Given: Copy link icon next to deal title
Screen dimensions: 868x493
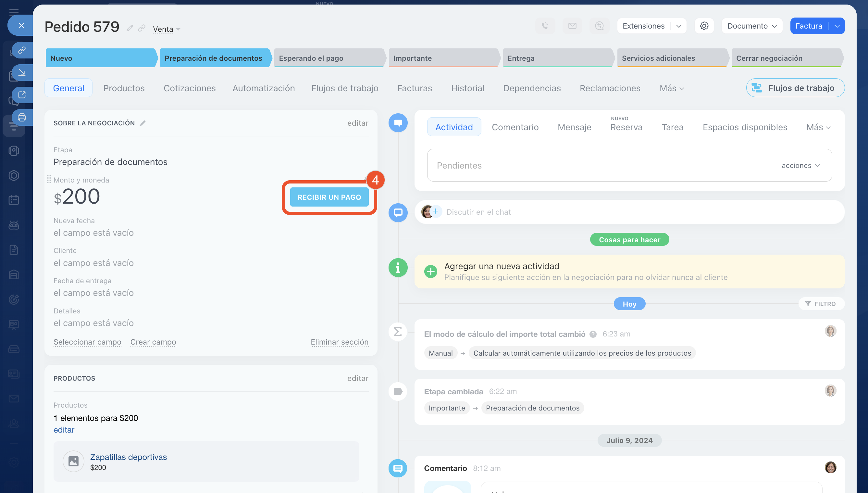Looking at the screenshot, I should point(142,28).
